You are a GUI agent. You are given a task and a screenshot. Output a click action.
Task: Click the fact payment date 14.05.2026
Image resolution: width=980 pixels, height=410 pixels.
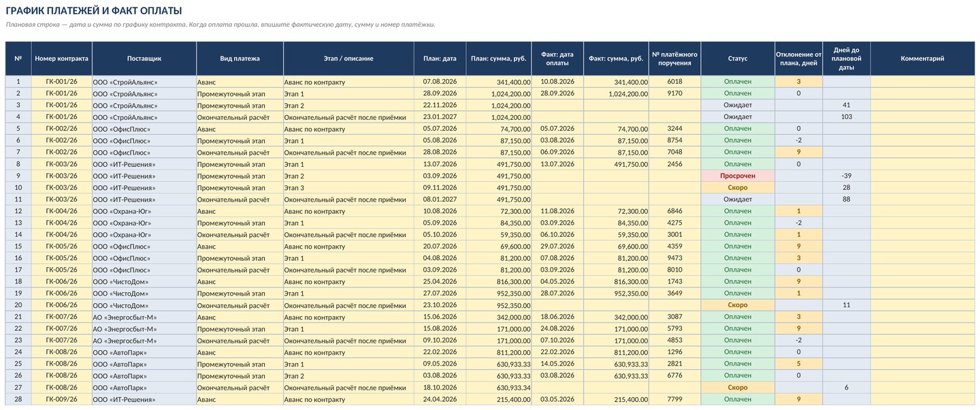pos(557,364)
